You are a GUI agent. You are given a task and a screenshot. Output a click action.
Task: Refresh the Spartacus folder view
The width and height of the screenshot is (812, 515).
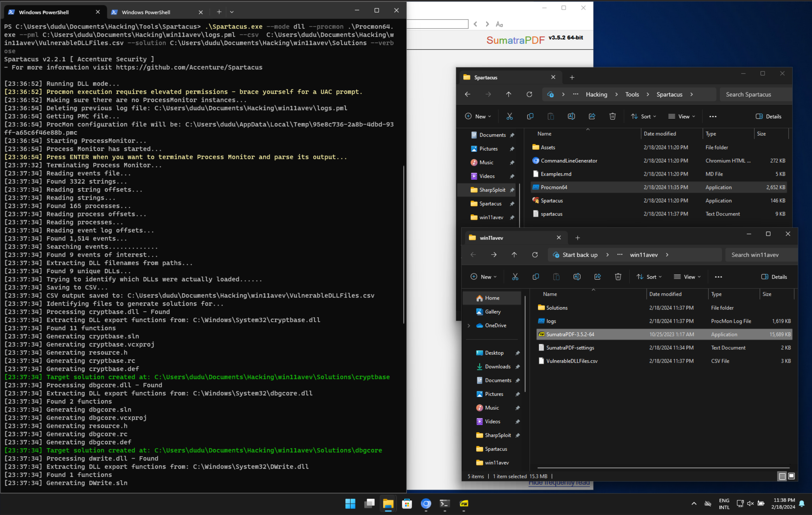[529, 94]
